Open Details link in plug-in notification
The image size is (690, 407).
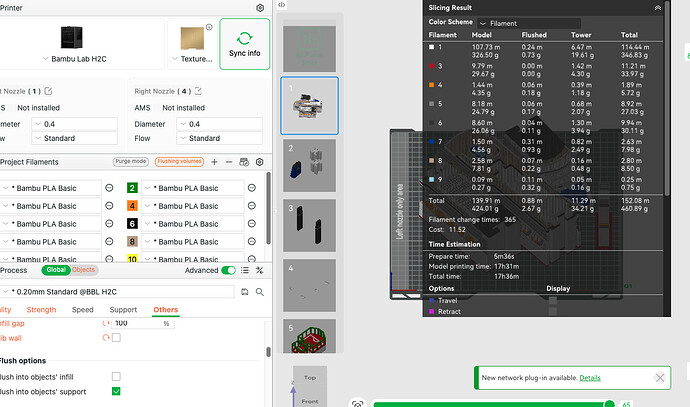point(590,378)
